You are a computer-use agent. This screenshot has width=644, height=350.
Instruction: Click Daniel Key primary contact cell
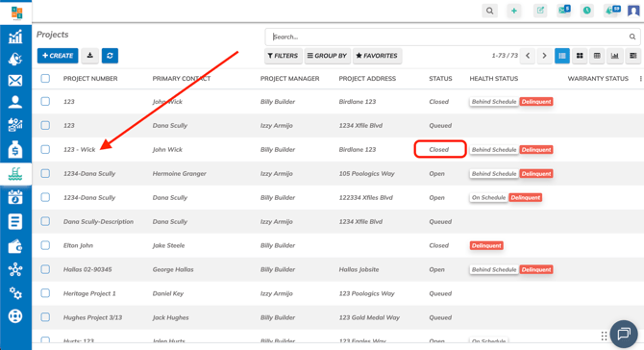(168, 293)
